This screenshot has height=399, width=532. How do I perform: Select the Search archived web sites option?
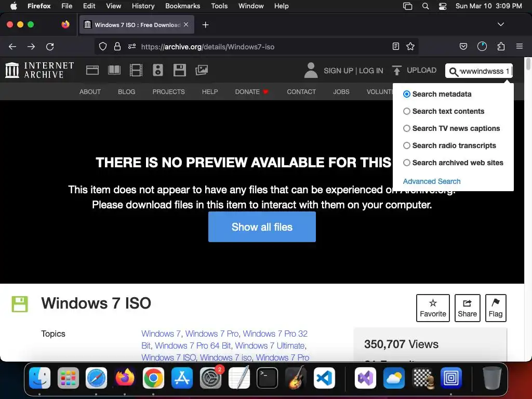[406, 163]
